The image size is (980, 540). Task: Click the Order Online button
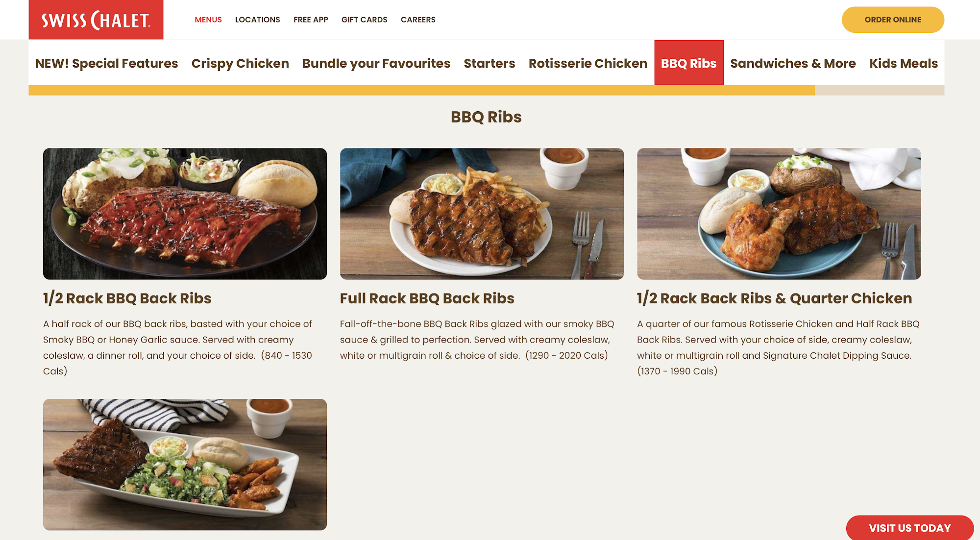(x=893, y=20)
